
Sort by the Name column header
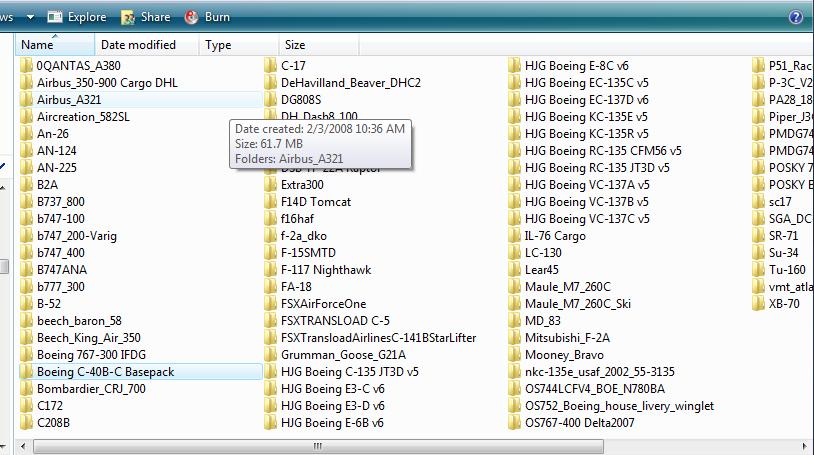[x=55, y=45]
